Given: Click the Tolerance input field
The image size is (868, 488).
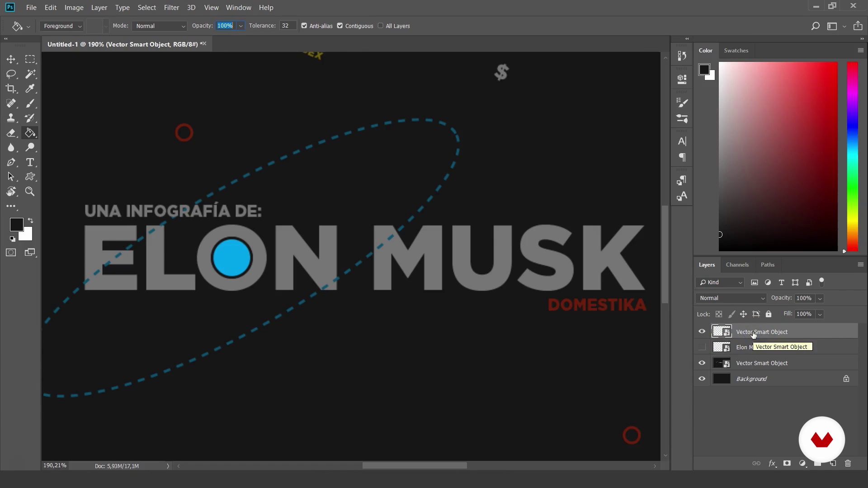Looking at the screenshot, I should coord(288,26).
